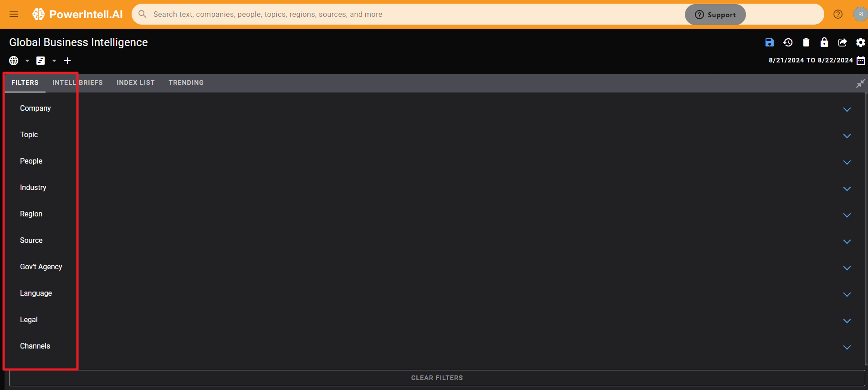Viewport: 868px width, 390px height.
Task: Switch to the Index List tab
Action: (x=136, y=82)
